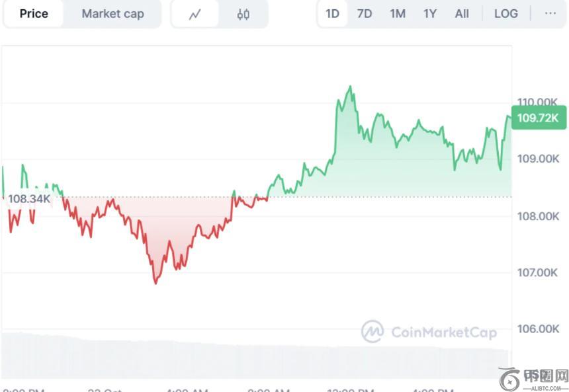
Task: Switch to line chart view icon
Action: coord(195,14)
